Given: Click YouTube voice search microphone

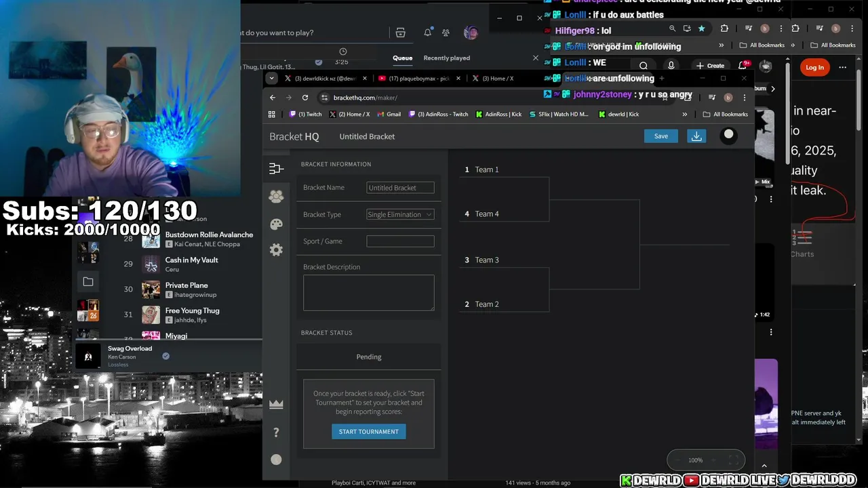Looking at the screenshot, I should [671, 66].
